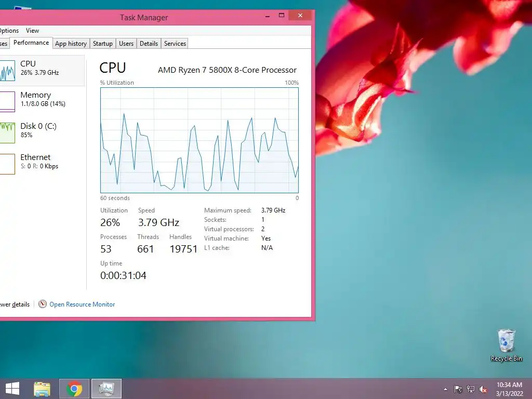Switch to the Startup tab
Image resolution: width=532 pixels, height=399 pixels.
(x=103, y=44)
